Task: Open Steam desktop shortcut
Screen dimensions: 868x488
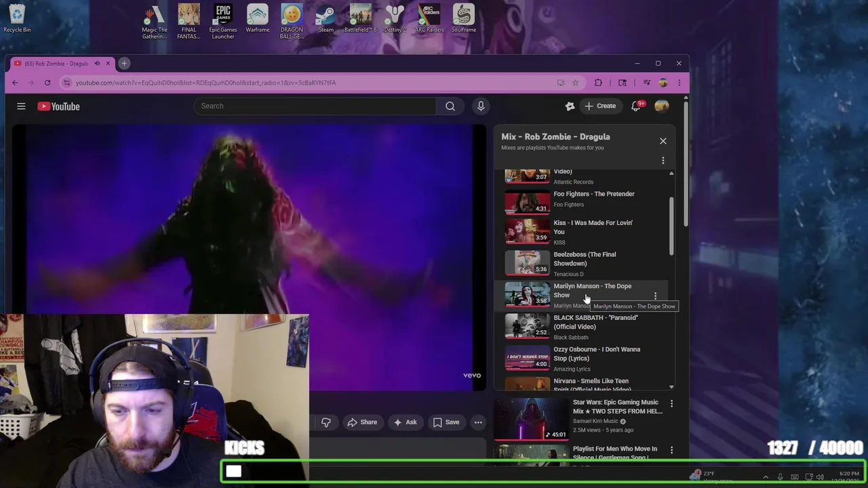Action: pos(326,19)
